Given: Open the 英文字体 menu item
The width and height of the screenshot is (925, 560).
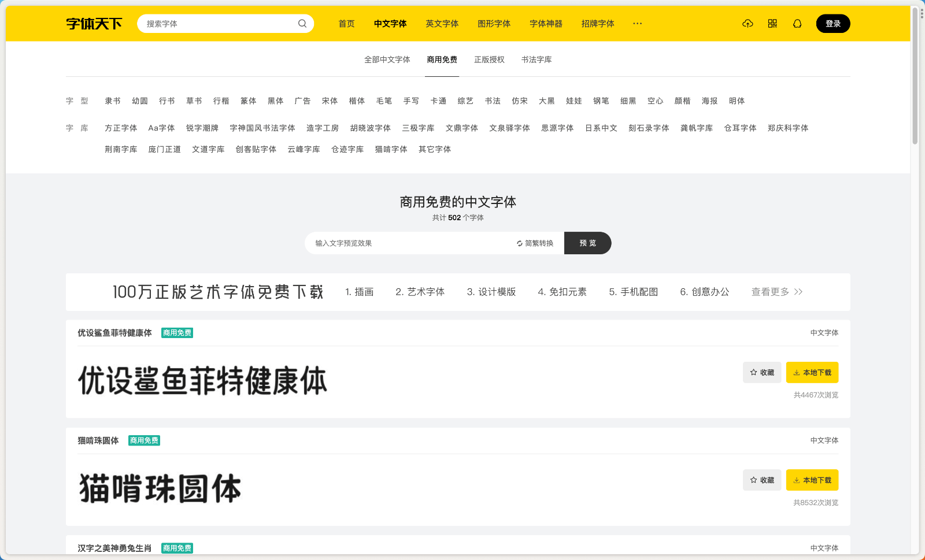Looking at the screenshot, I should click(x=442, y=24).
